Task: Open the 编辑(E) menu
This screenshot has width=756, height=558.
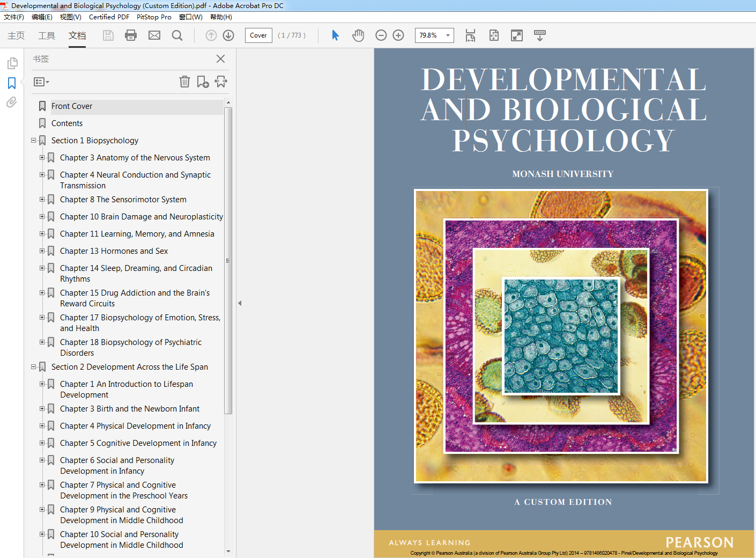Action: (42, 17)
